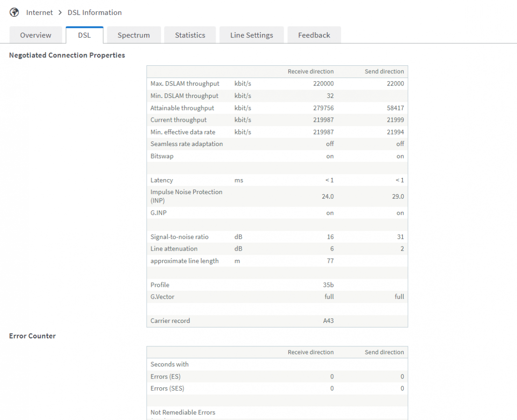Click the Profile value 35b

click(x=328, y=285)
